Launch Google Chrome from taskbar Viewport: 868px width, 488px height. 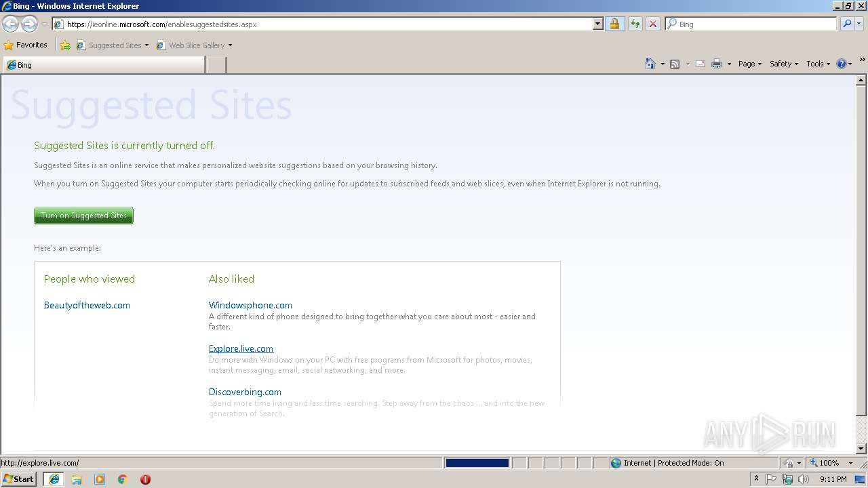pos(123,479)
